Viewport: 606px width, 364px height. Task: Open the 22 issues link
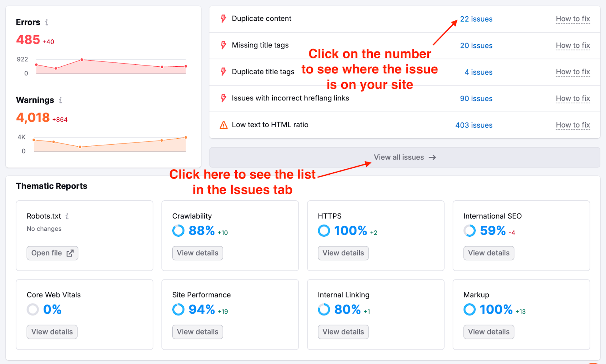click(476, 19)
